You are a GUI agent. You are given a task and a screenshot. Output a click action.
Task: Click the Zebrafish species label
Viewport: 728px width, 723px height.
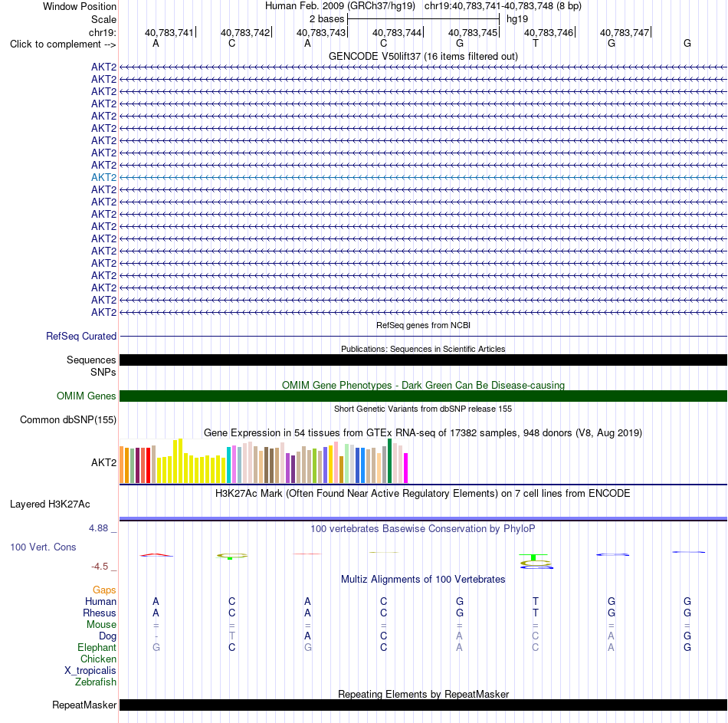coord(96,682)
